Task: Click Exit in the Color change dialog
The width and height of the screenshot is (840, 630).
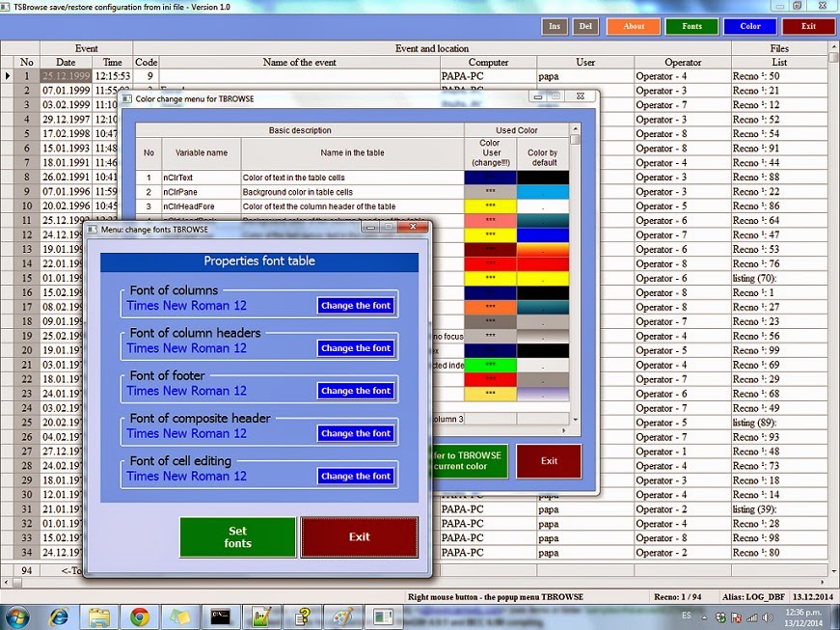Action: tap(549, 461)
